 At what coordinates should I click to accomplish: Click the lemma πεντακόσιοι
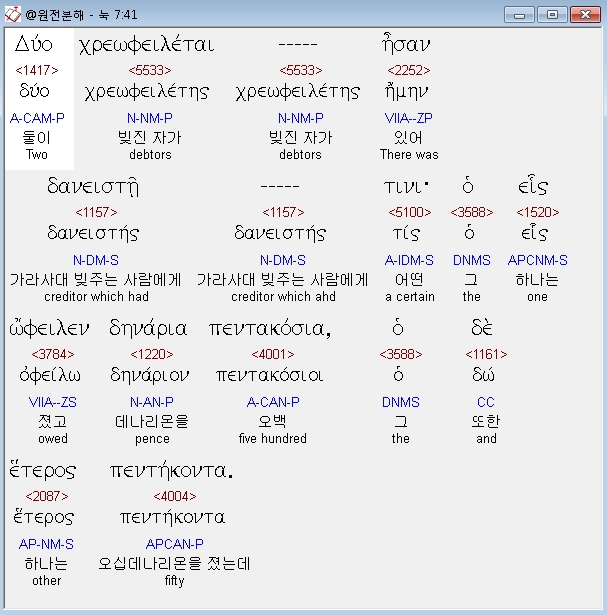[x=269, y=376]
